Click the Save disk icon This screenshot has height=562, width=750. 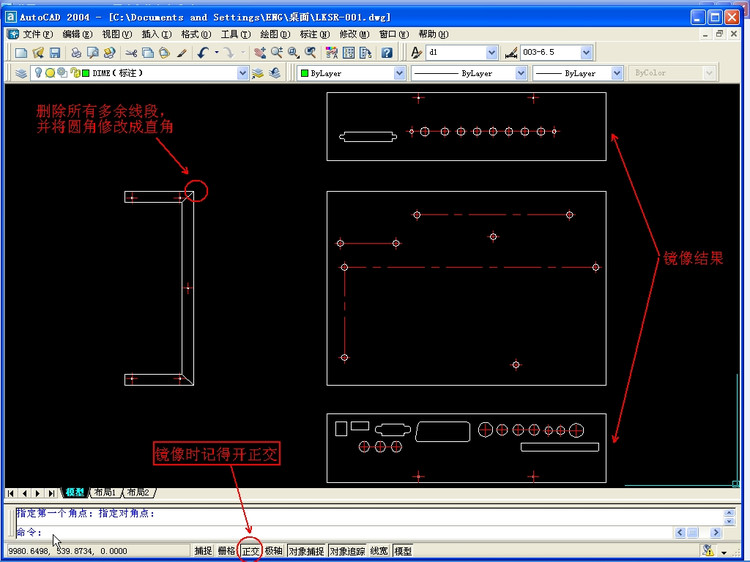[55, 53]
